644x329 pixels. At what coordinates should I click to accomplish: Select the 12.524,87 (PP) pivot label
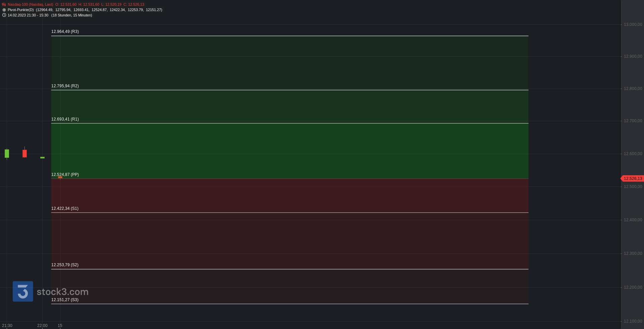[x=65, y=175]
